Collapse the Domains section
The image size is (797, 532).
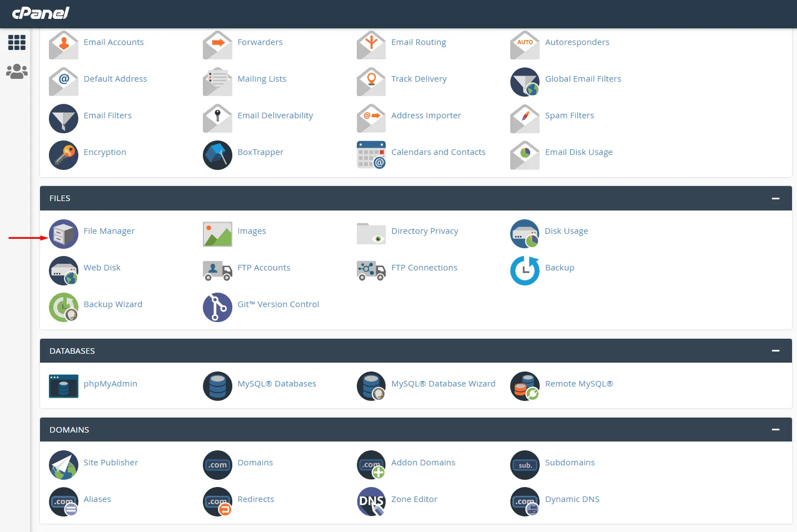[775, 430]
